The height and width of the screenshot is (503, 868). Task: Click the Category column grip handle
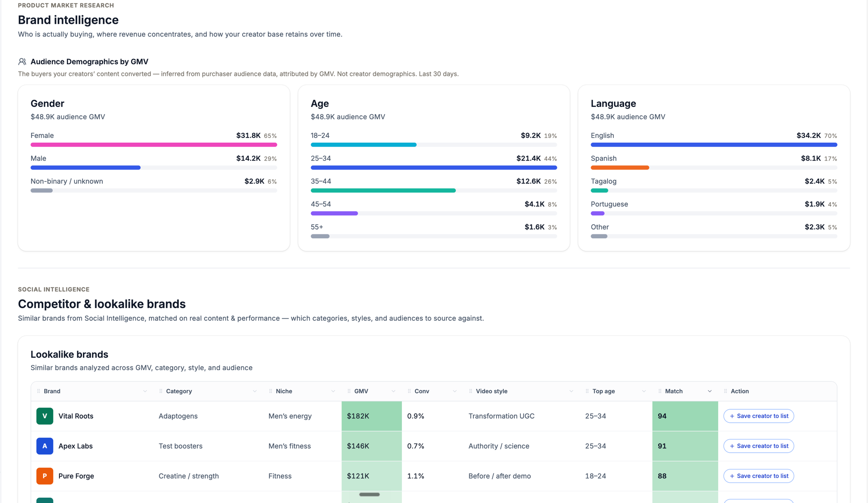tap(161, 391)
